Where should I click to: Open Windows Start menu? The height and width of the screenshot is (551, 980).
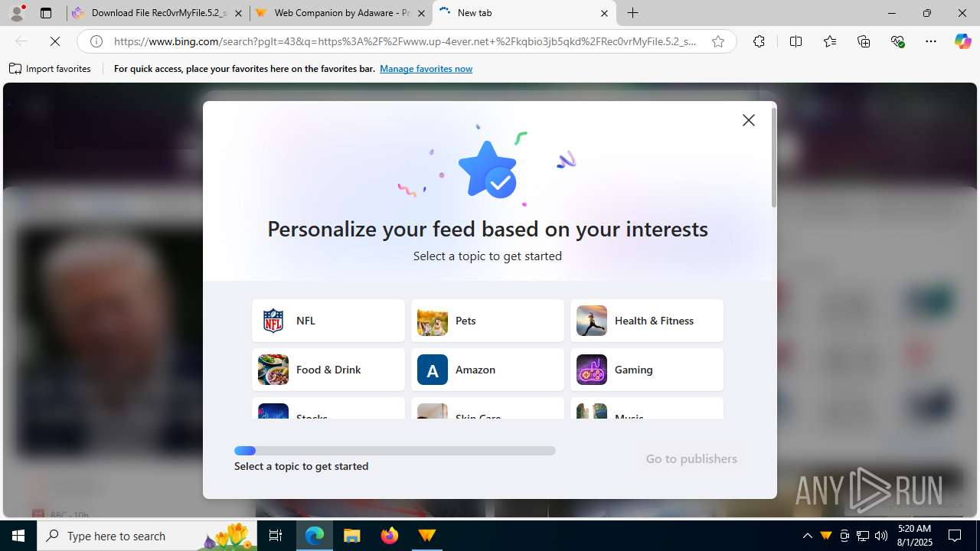(18, 536)
